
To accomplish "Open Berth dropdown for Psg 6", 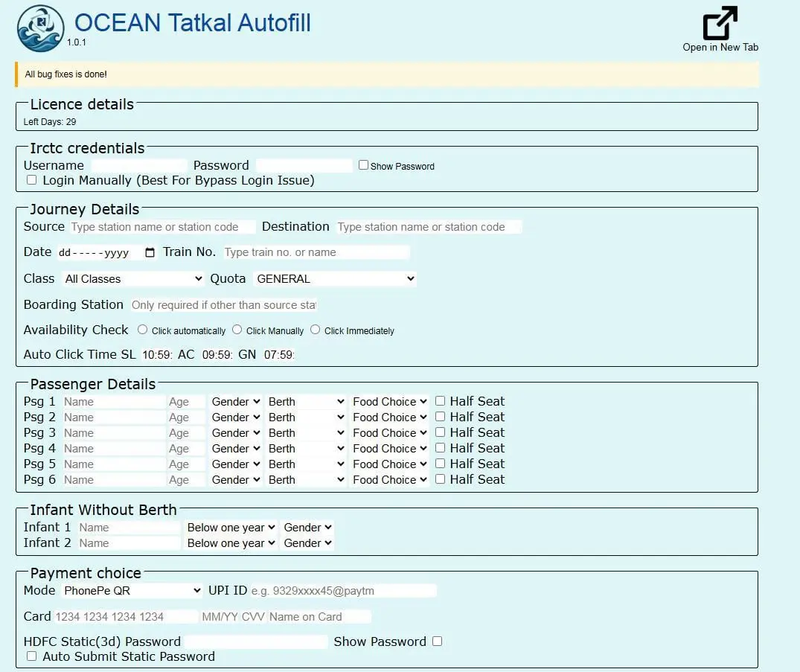I will coord(306,480).
